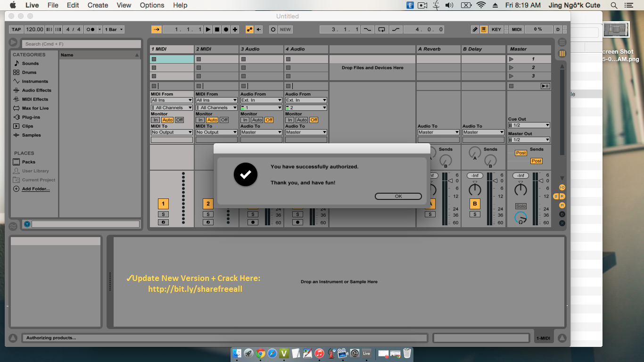Open the Master Out dropdown
This screenshot has width=644, height=362.
point(529,140)
